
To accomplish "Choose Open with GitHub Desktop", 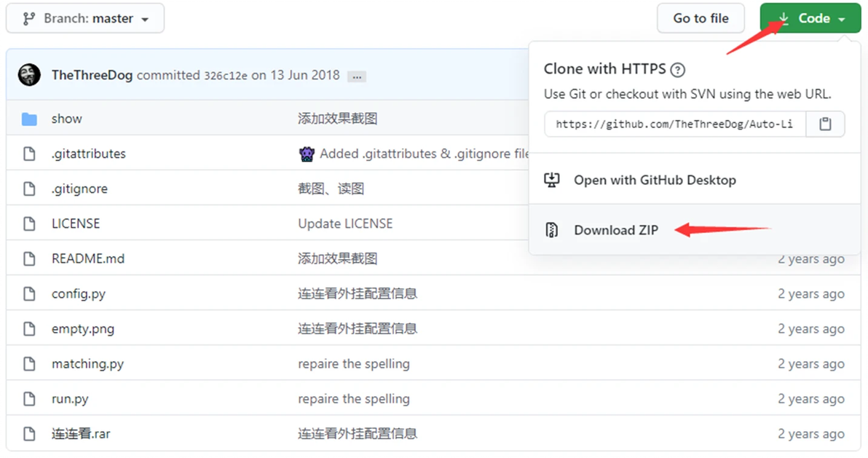I will point(655,180).
